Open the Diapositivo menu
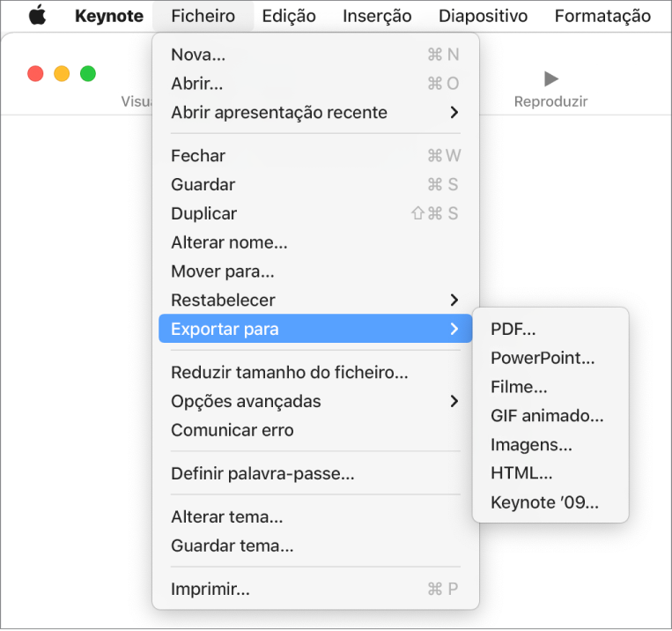Image resolution: width=672 pixels, height=631 pixels. coord(483,16)
